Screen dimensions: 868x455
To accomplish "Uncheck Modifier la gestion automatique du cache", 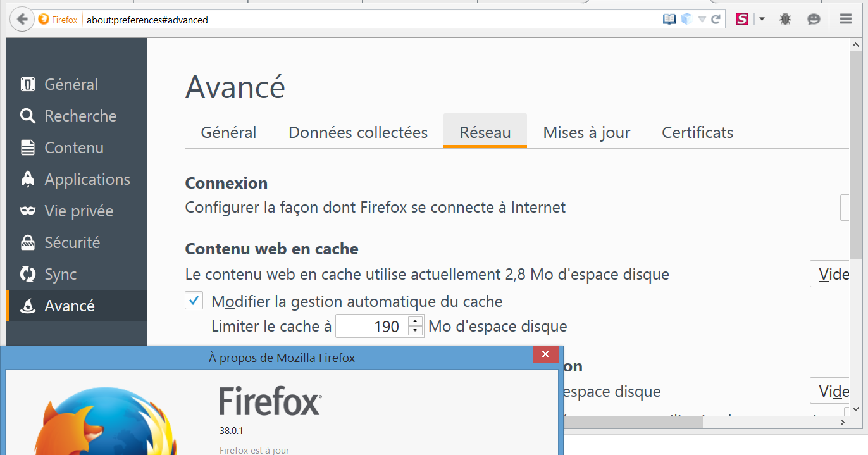I will pyautogui.click(x=194, y=300).
